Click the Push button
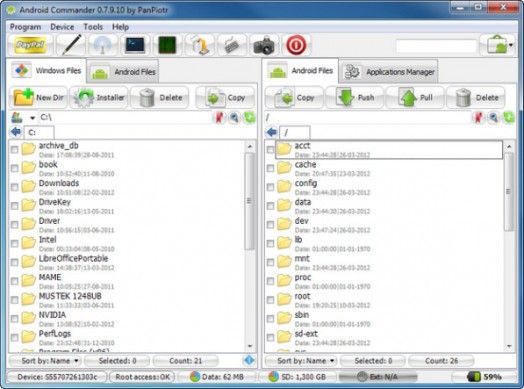The width and height of the screenshot is (524, 389). tap(355, 97)
